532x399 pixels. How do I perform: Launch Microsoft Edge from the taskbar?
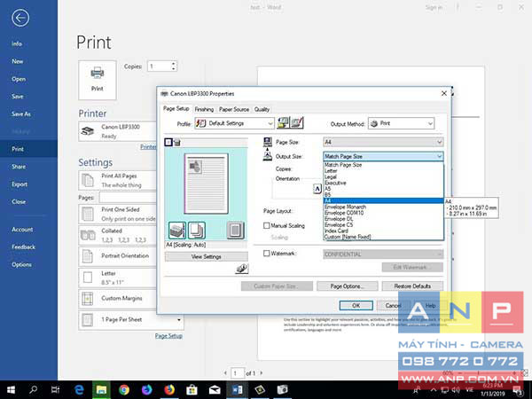point(79,390)
